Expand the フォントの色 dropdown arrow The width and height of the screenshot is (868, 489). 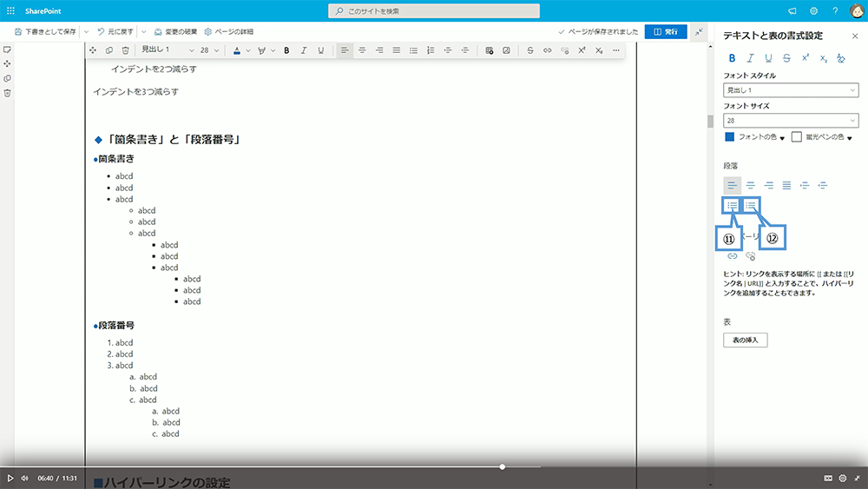coord(782,138)
